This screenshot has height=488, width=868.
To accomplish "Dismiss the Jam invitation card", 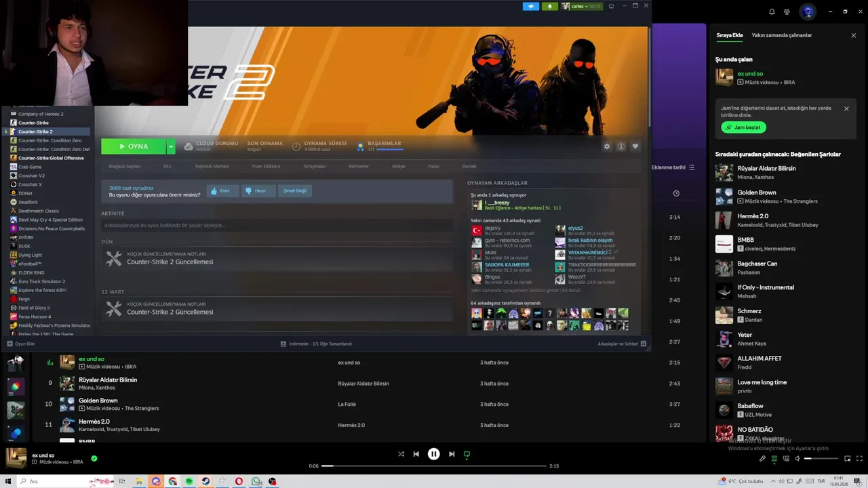I will tap(846, 108).
